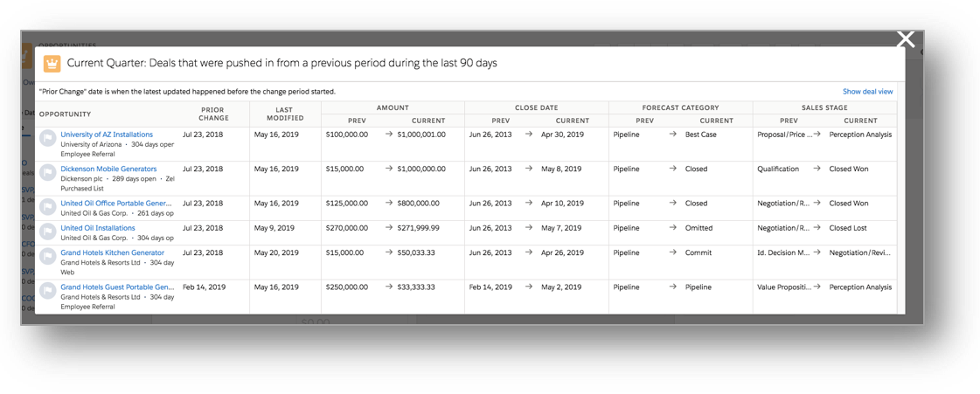Click the Id. Decision M... previous stage cell
Screen dimensions: 980x394
pyautogui.click(x=784, y=252)
